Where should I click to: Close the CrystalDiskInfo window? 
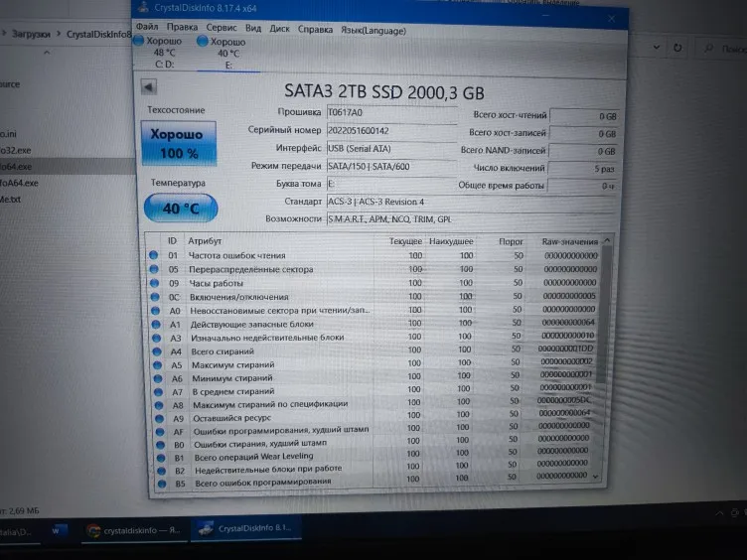[x=611, y=19]
